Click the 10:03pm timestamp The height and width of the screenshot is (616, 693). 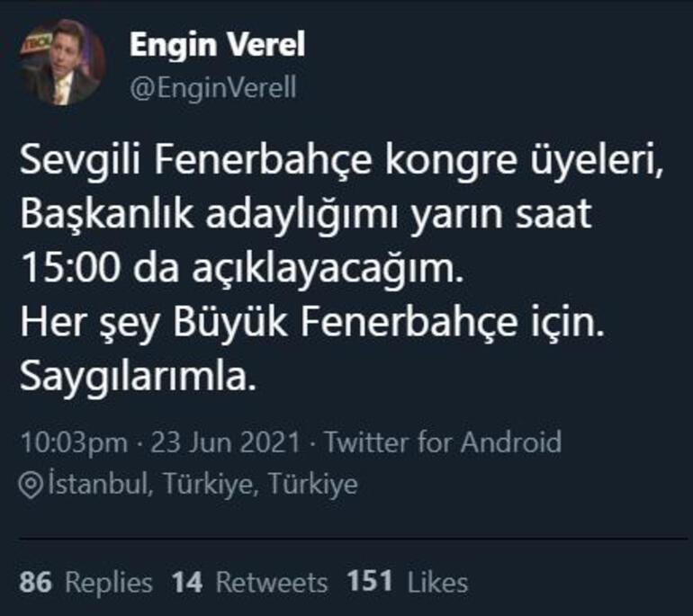(73, 442)
